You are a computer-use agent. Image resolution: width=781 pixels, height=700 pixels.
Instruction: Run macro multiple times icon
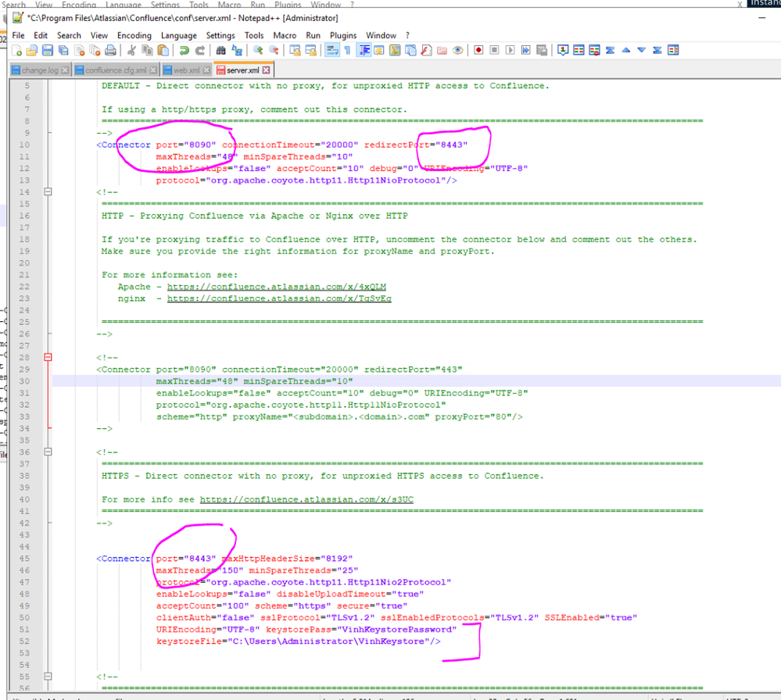(526, 50)
